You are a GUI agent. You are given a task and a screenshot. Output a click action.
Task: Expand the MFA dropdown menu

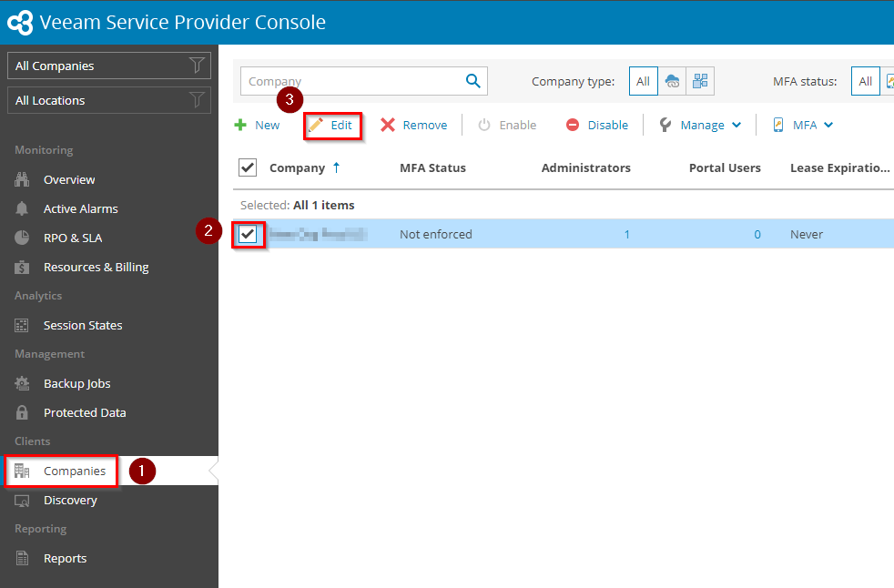(x=803, y=125)
